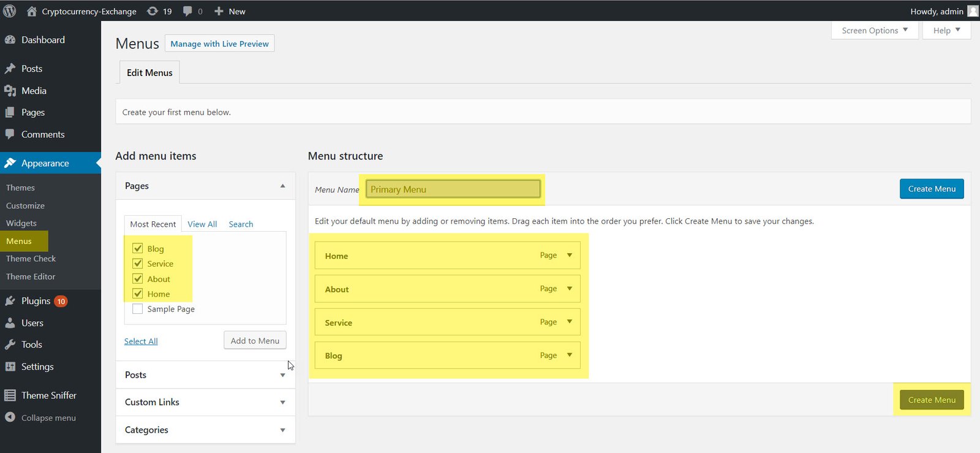Toggle the Sample Page checkbox

click(x=138, y=309)
